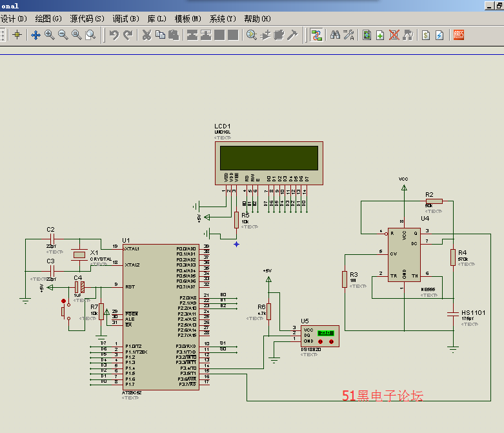Send netlist to ARES

[x=459, y=35]
